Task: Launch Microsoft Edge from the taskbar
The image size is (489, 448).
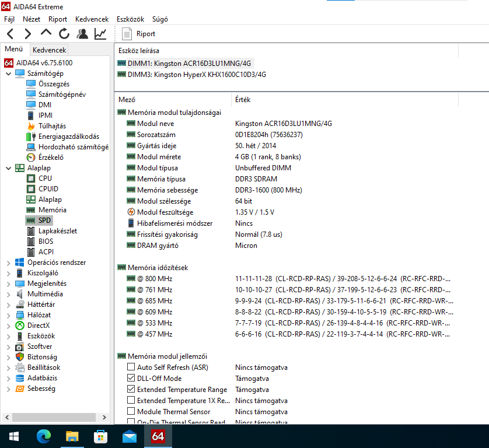Action: [44, 436]
